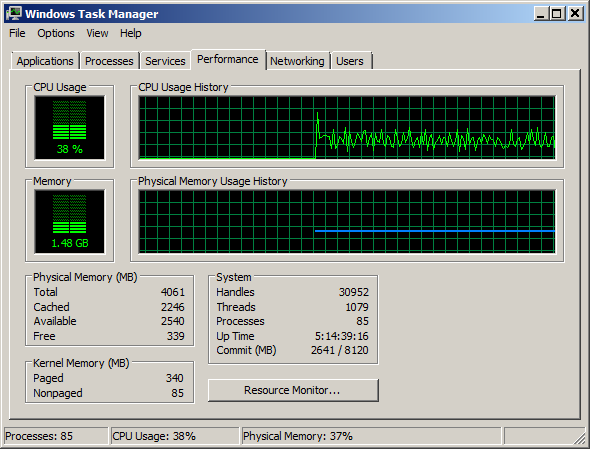Maximize the Task Manager window
The width and height of the screenshot is (590, 449).
[x=556, y=14]
